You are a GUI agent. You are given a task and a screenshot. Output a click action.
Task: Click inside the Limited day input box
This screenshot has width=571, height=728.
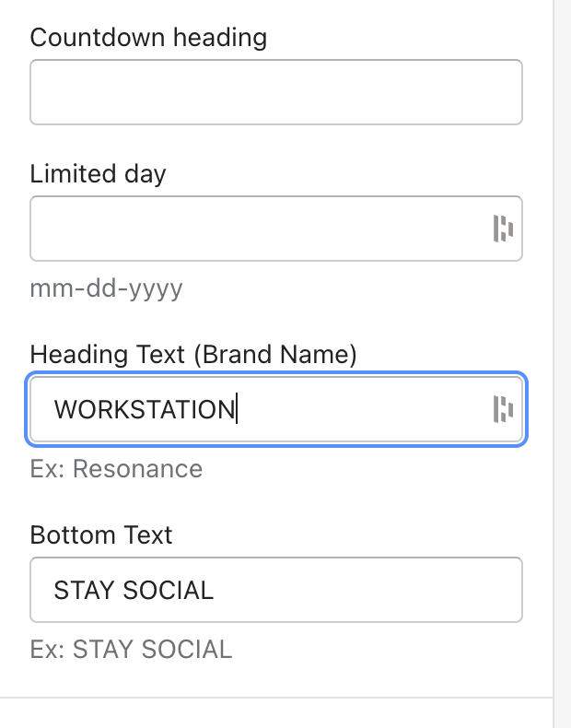click(x=258, y=229)
